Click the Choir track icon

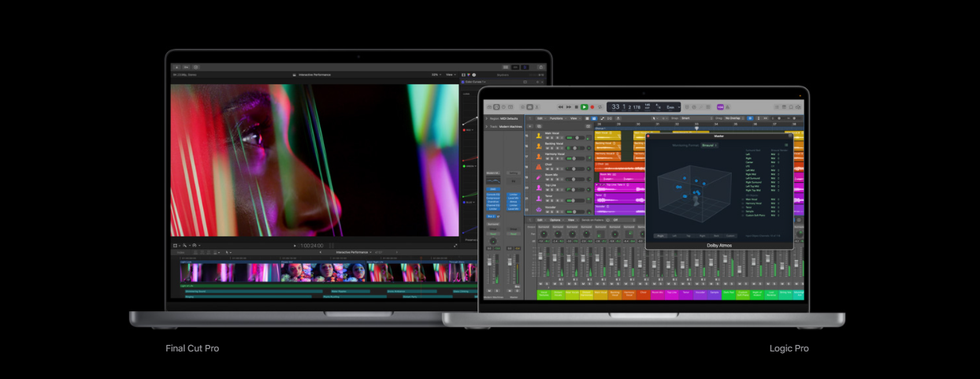pyautogui.click(x=539, y=167)
